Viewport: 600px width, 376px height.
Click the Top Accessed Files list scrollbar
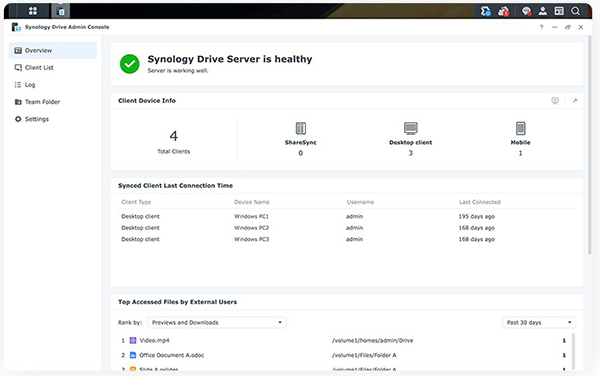(573, 351)
